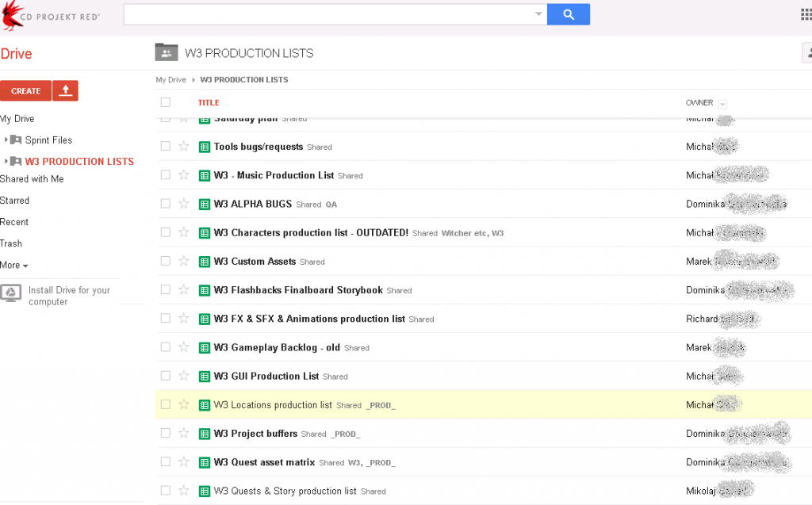The image size is (812, 505).
Task: Star the W3 - Music Production List
Action: tap(183, 174)
